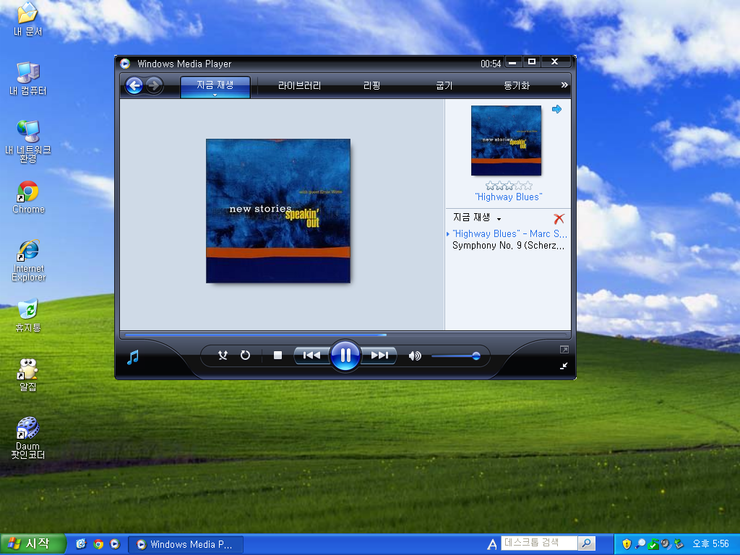This screenshot has height=555, width=740.
Task: Mute the sound with speaker icon
Action: (x=414, y=356)
